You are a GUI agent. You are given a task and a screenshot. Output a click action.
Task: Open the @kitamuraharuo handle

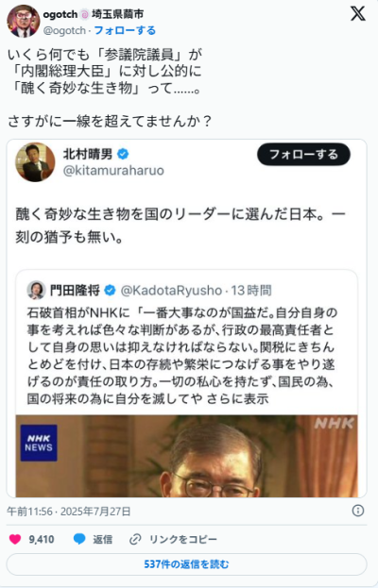[x=113, y=171]
